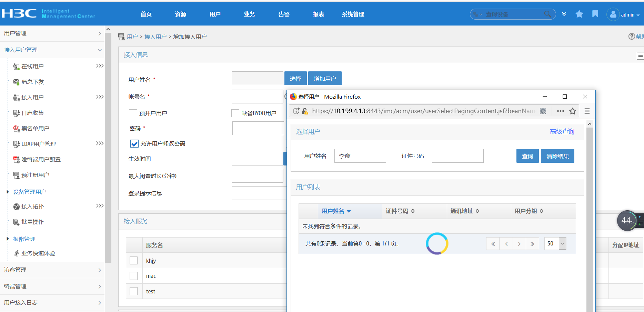Screen dimensions: 644x312
Task: Select the khjy service checkbox
Action: pos(134,261)
